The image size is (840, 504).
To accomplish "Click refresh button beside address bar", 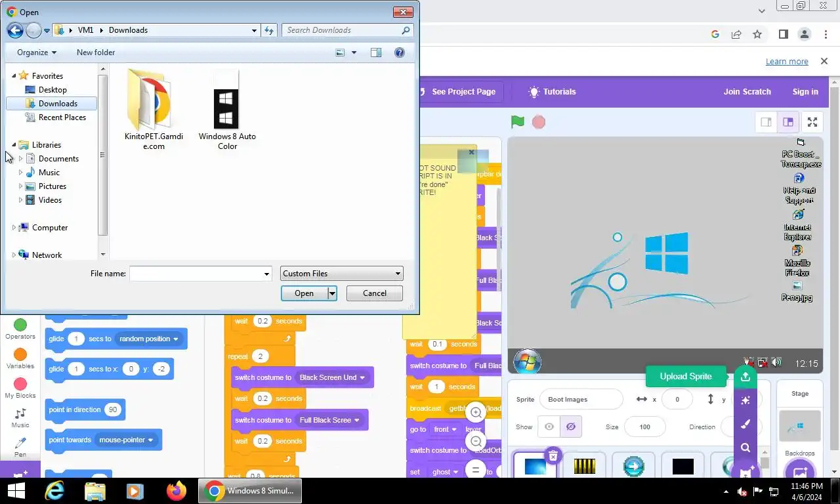I will (269, 30).
